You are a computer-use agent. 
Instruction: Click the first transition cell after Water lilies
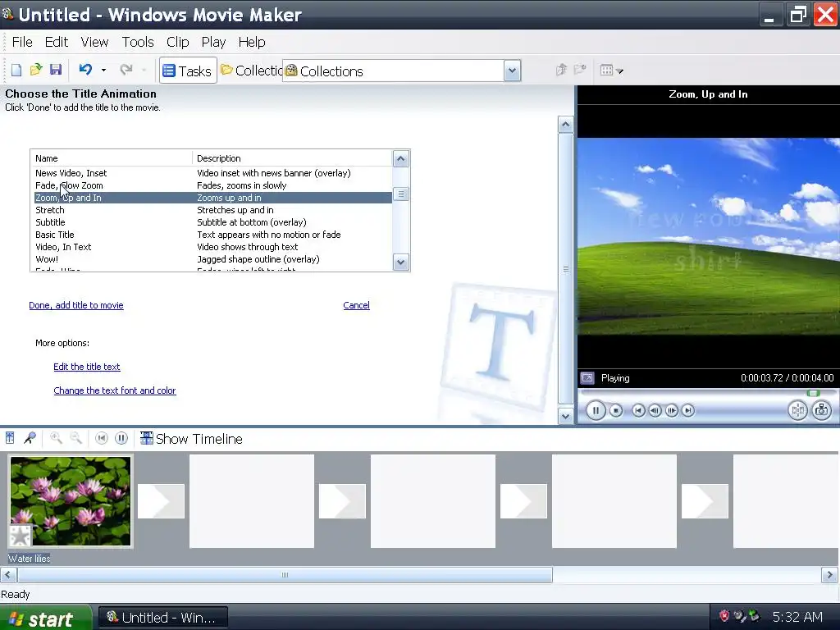(161, 501)
